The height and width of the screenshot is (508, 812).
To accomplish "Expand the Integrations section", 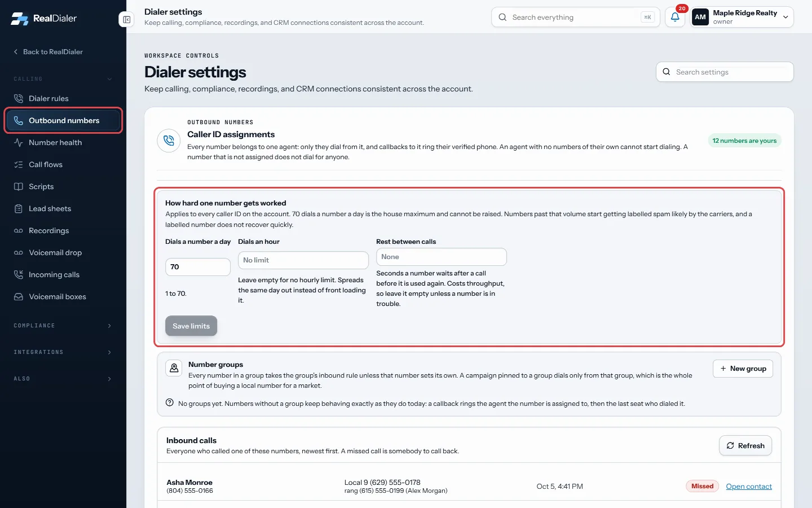I will (63, 352).
